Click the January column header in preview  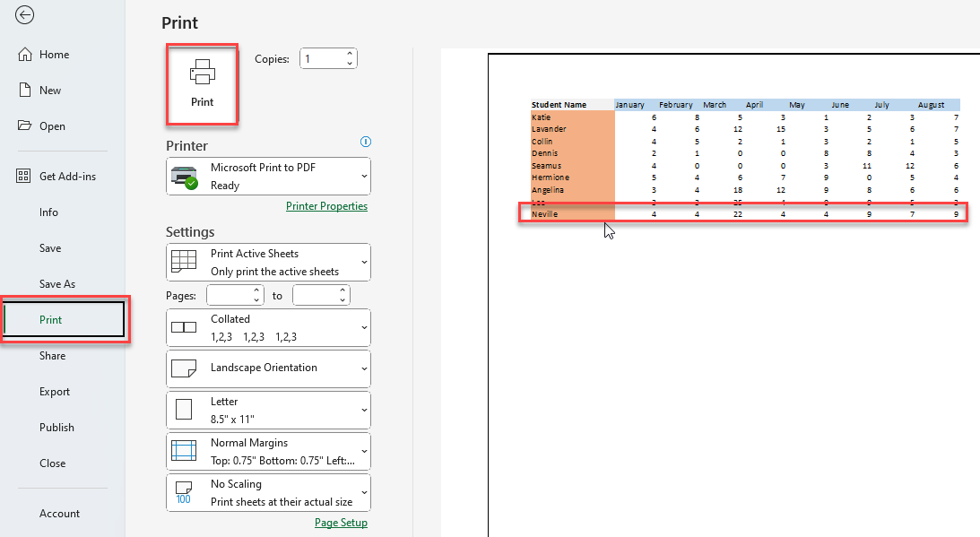(x=629, y=105)
